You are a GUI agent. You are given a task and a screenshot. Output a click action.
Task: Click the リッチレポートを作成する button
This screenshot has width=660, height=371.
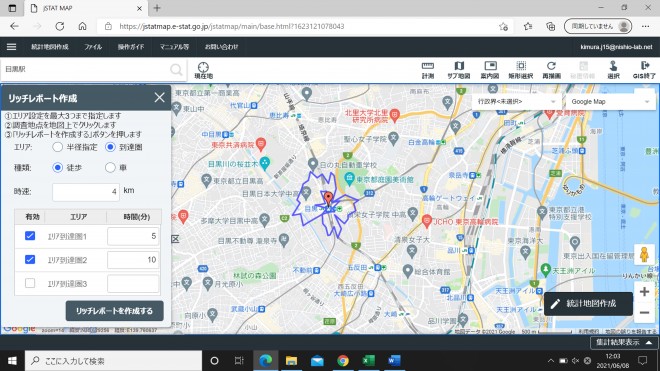click(114, 311)
